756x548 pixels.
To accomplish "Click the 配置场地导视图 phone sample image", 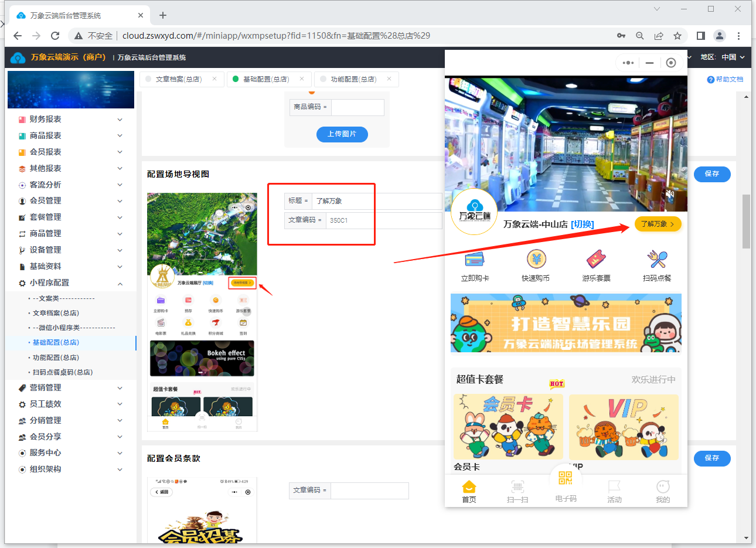I will (x=202, y=312).
